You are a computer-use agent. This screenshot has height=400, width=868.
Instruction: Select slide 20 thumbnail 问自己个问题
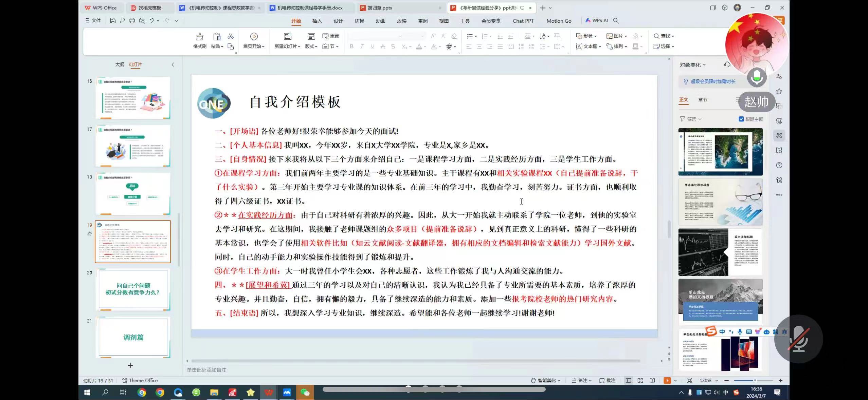click(x=133, y=289)
